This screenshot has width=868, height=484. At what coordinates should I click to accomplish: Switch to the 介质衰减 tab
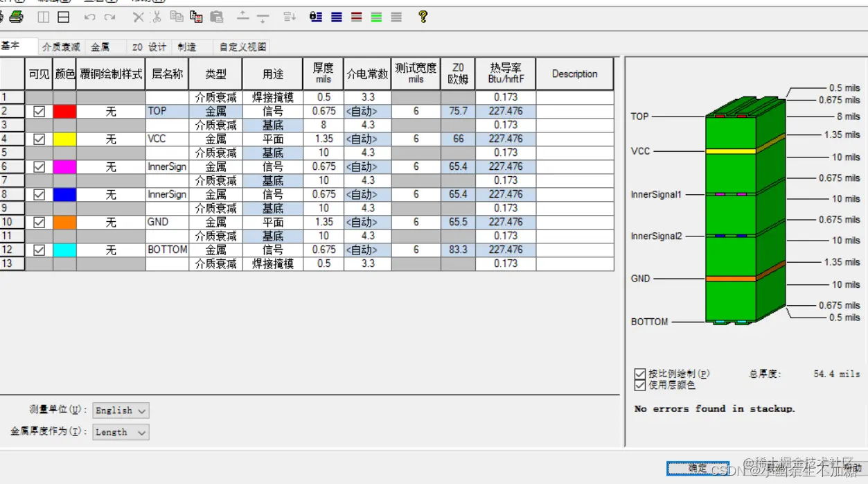click(61, 47)
